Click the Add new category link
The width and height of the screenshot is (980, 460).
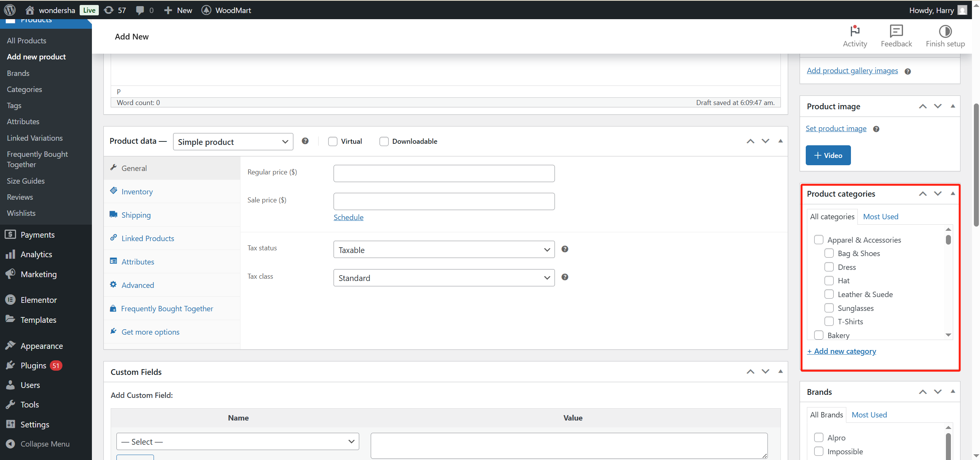pyautogui.click(x=842, y=351)
